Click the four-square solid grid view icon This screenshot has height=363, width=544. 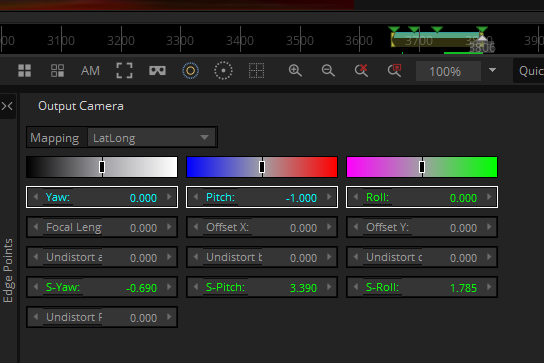(x=24, y=71)
